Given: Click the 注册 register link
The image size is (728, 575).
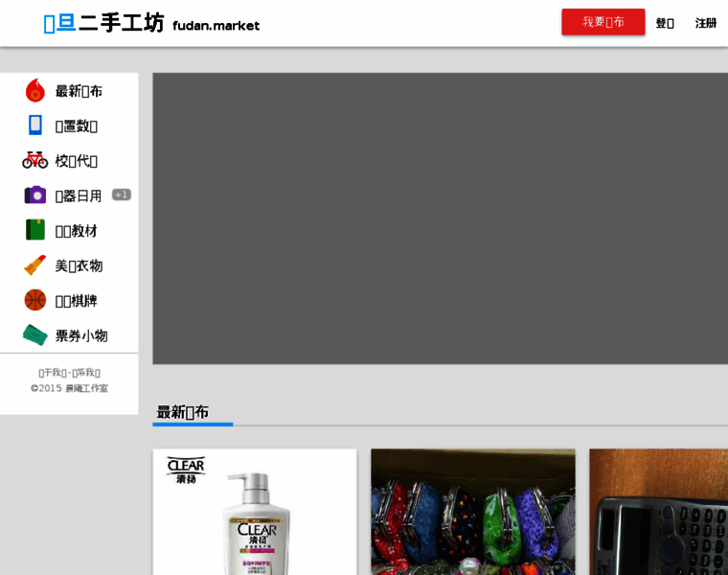Looking at the screenshot, I should coord(705,23).
